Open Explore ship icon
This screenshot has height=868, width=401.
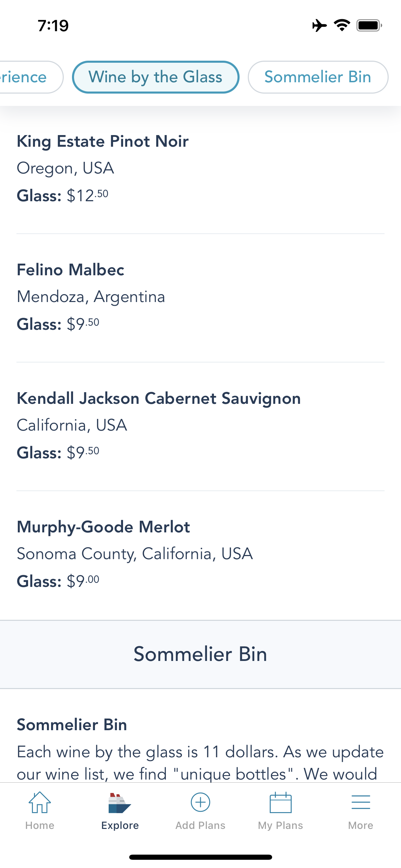[120, 803]
